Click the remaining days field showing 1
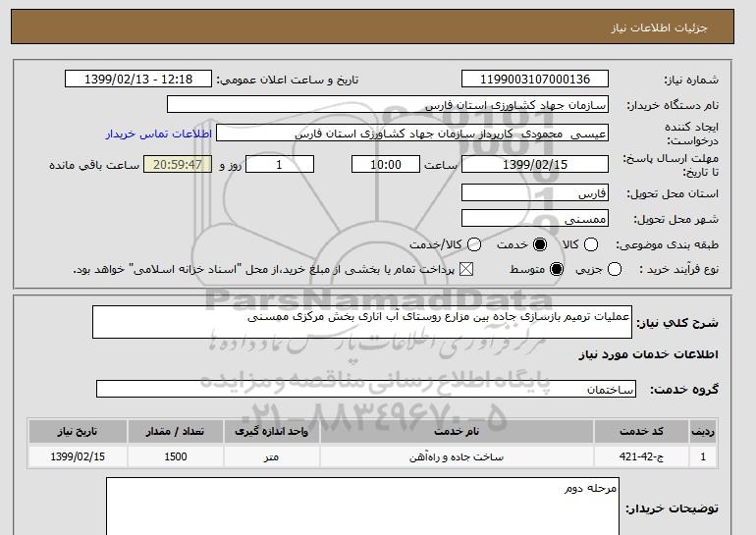Screen dimensions: 756x535 [280, 164]
